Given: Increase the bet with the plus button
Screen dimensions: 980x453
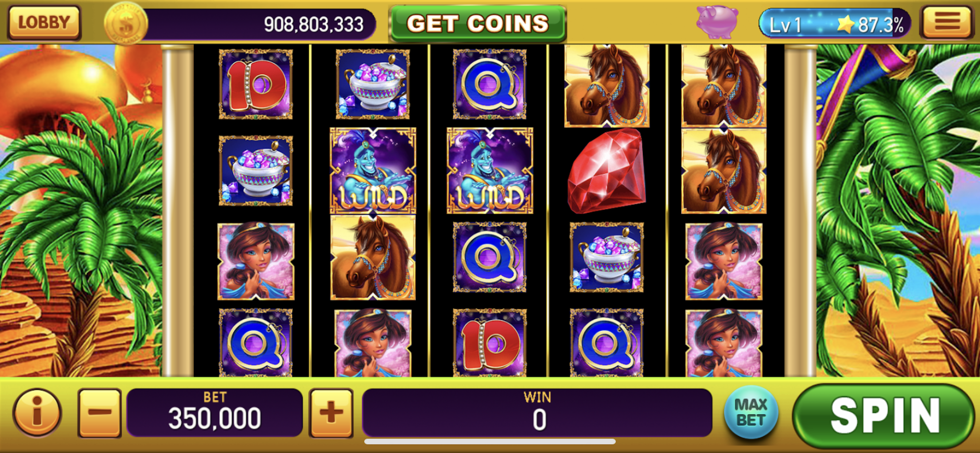Looking at the screenshot, I should [331, 413].
